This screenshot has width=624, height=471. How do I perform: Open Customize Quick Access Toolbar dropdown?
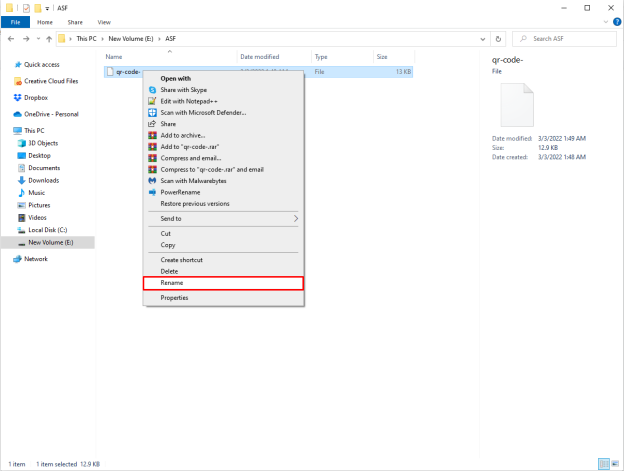click(47, 8)
